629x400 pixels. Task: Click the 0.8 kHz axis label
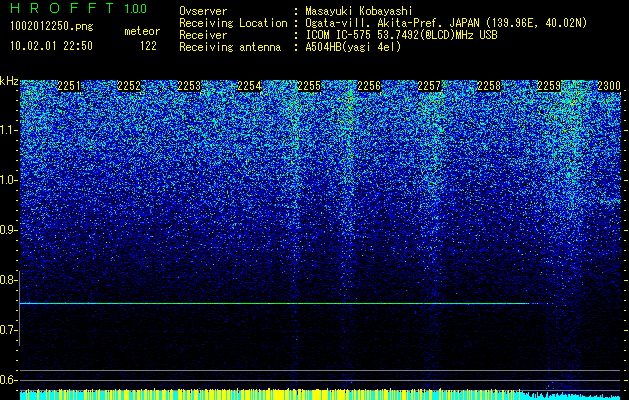[x=7, y=280]
